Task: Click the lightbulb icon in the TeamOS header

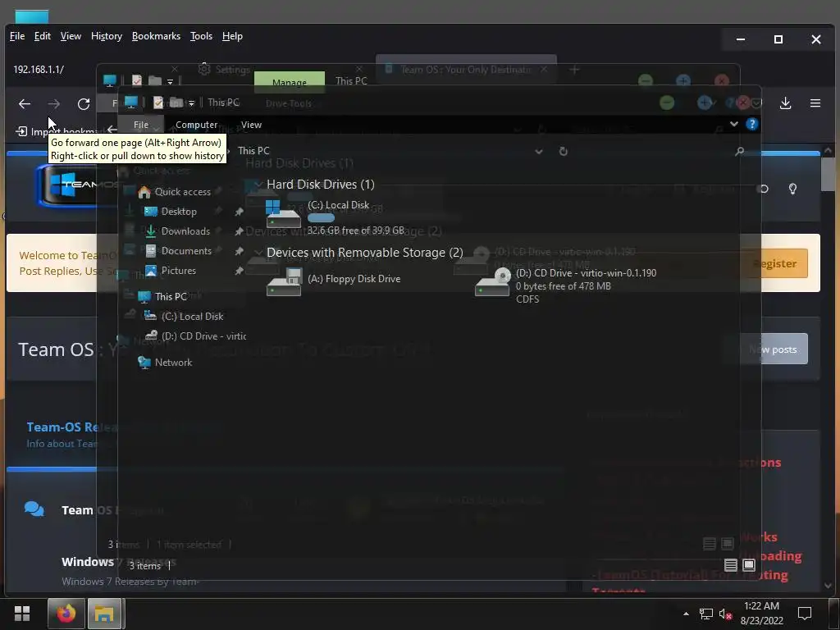Action: click(792, 189)
